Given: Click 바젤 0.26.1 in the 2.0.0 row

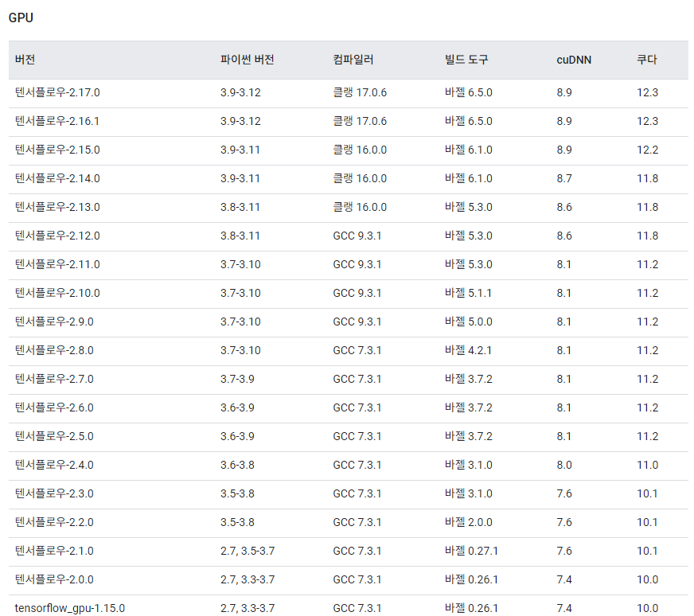Looking at the screenshot, I should click(471, 579).
